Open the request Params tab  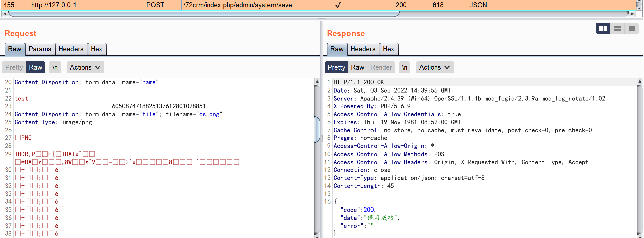[x=40, y=49]
